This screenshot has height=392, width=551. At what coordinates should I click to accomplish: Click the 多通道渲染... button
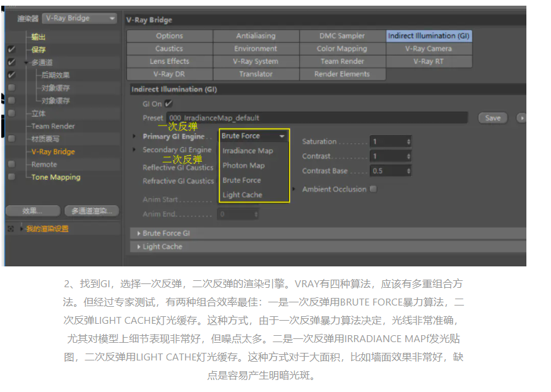pyautogui.click(x=92, y=211)
